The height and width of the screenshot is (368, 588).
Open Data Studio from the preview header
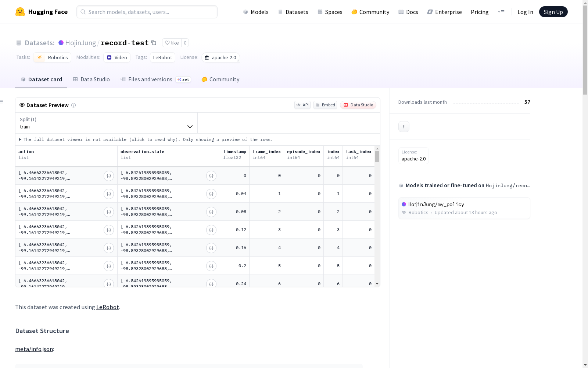click(x=358, y=105)
